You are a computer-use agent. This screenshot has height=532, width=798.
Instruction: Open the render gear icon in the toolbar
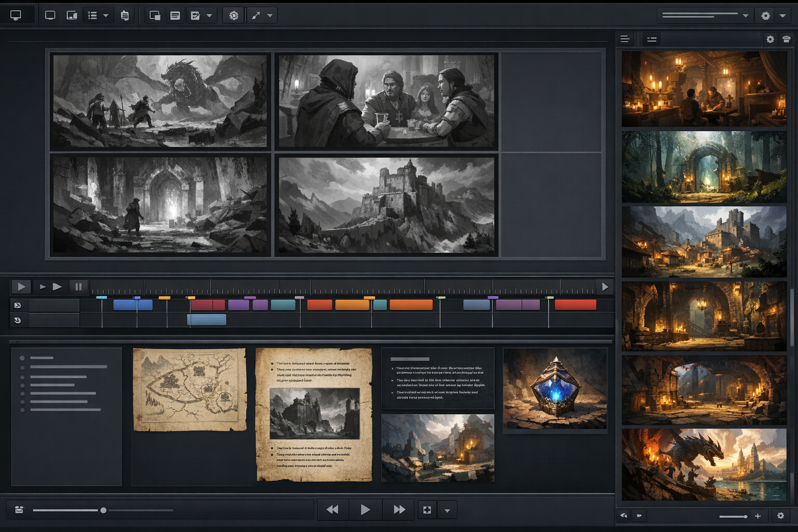tap(233, 15)
